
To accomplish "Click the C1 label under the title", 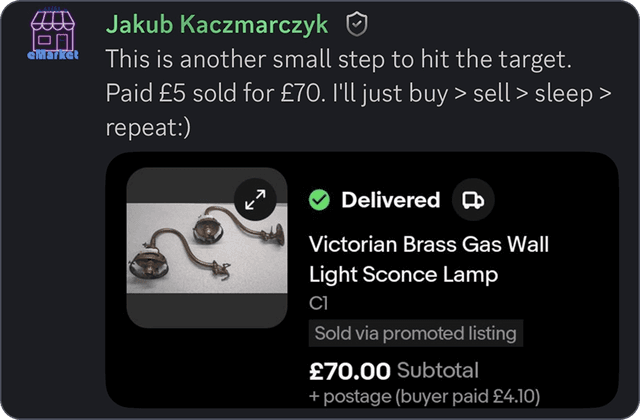I will pos(319,302).
